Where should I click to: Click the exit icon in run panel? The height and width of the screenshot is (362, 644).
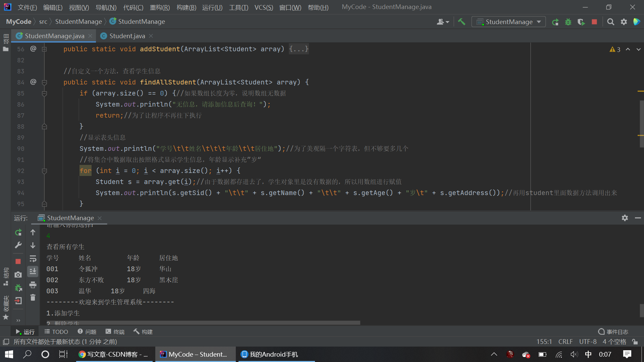pos(18,301)
